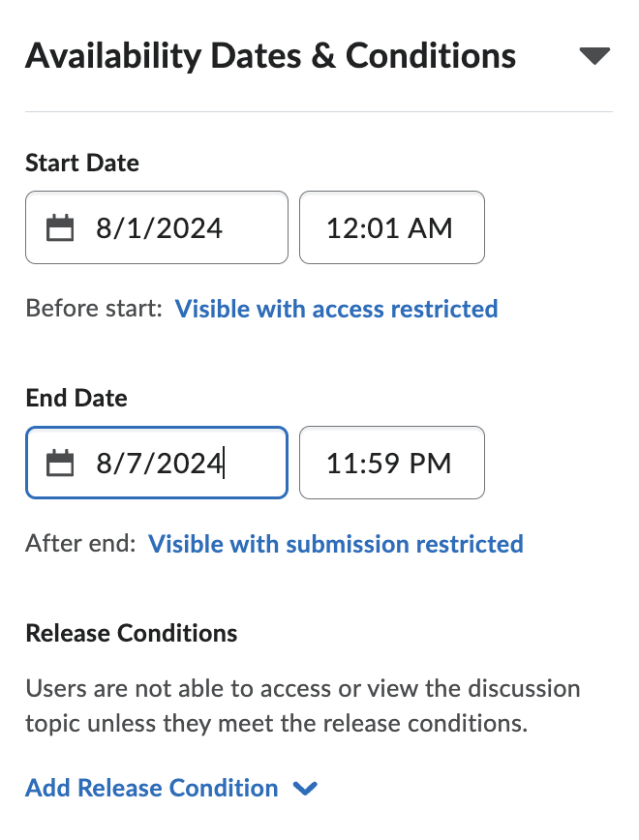
Task: Click the Release Conditions heading
Action: pyautogui.click(x=131, y=634)
